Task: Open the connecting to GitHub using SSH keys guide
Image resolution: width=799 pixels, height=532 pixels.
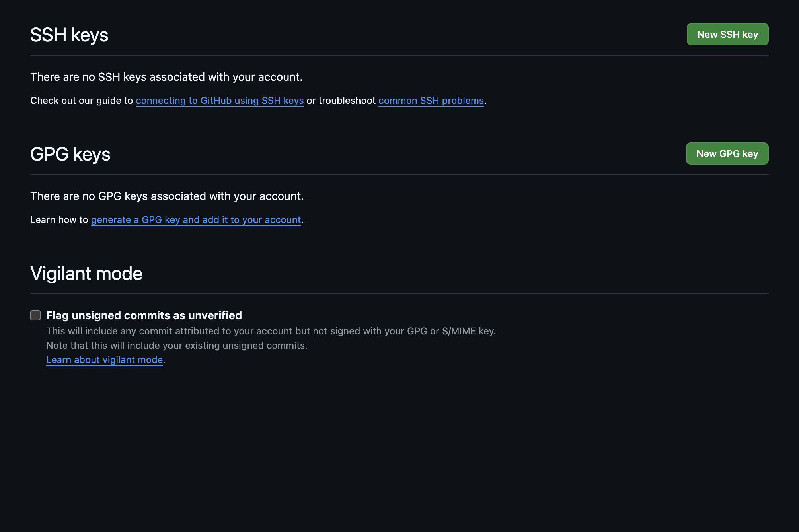Action: click(x=220, y=101)
